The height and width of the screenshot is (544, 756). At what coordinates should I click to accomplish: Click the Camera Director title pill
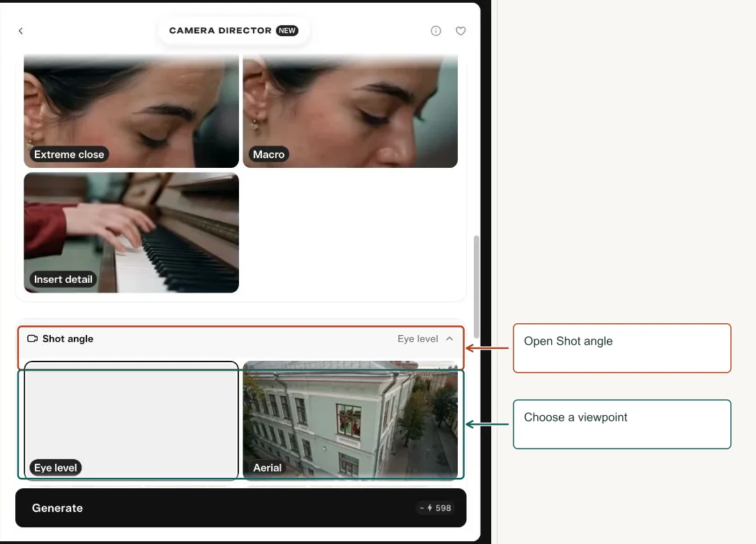point(234,31)
